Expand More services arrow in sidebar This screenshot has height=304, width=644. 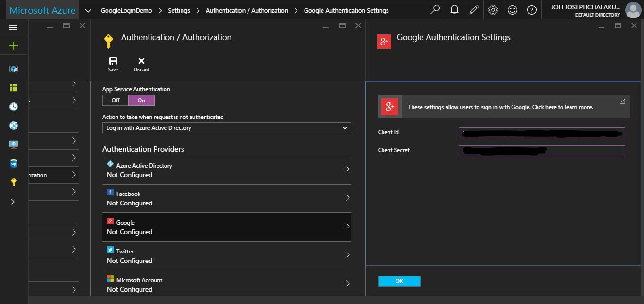pyautogui.click(x=13, y=202)
